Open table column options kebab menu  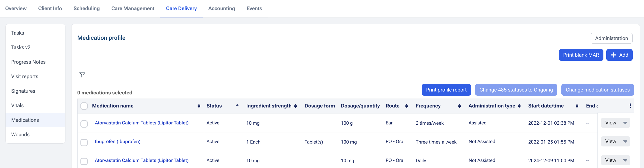coord(630,106)
